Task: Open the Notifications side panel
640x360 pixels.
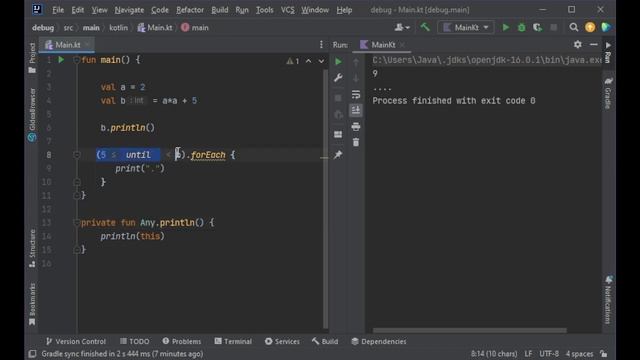Action: [x=608, y=300]
